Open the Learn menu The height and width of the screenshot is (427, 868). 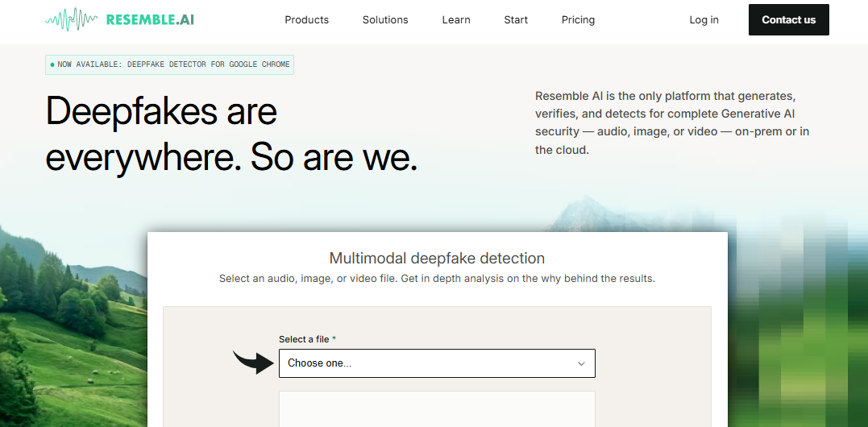[456, 20]
